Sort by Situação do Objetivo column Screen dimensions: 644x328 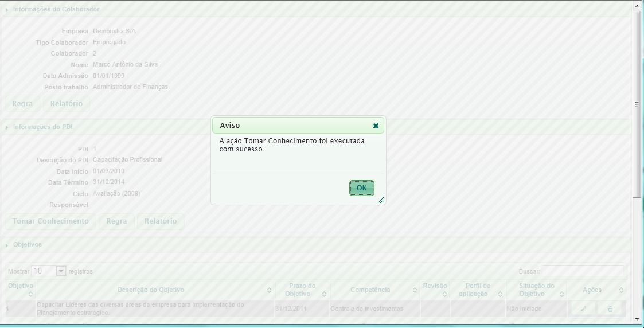(x=536, y=290)
